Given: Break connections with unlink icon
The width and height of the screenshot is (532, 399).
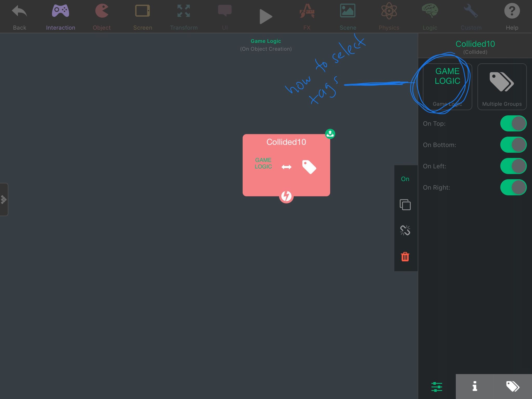Looking at the screenshot, I should [405, 230].
